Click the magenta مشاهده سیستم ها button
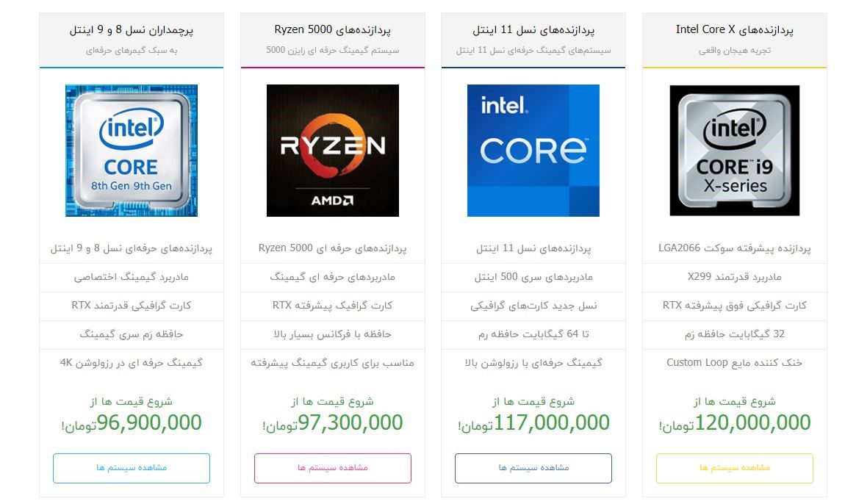 click(x=332, y=468)
